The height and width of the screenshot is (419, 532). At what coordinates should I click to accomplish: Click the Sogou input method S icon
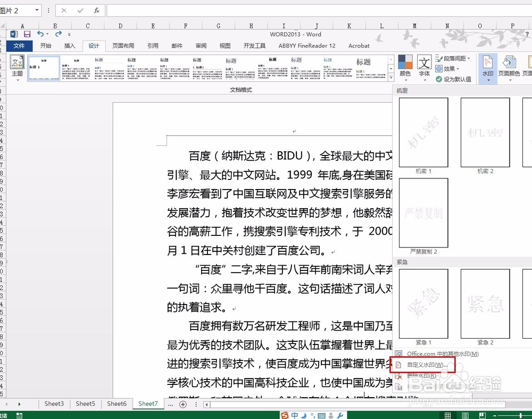tap(285, 415)
